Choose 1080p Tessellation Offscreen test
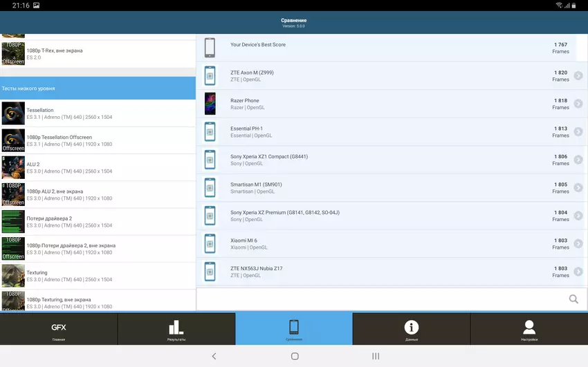Image resolution: width=588 pixels, height=367 pixels. (x=97, y=140)
